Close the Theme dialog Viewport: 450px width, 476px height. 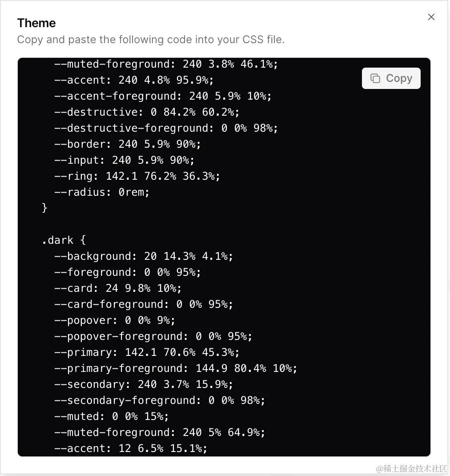click(x=431, y=17)
